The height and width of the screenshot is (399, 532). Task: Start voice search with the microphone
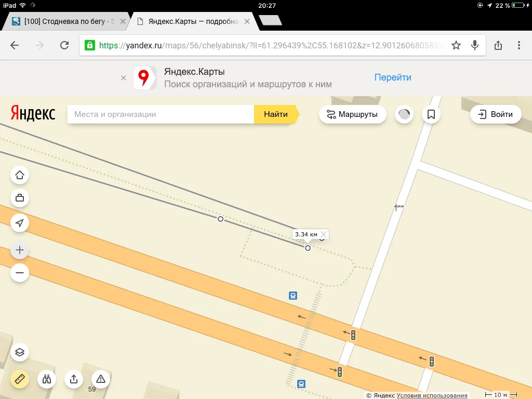click(475, 45)
